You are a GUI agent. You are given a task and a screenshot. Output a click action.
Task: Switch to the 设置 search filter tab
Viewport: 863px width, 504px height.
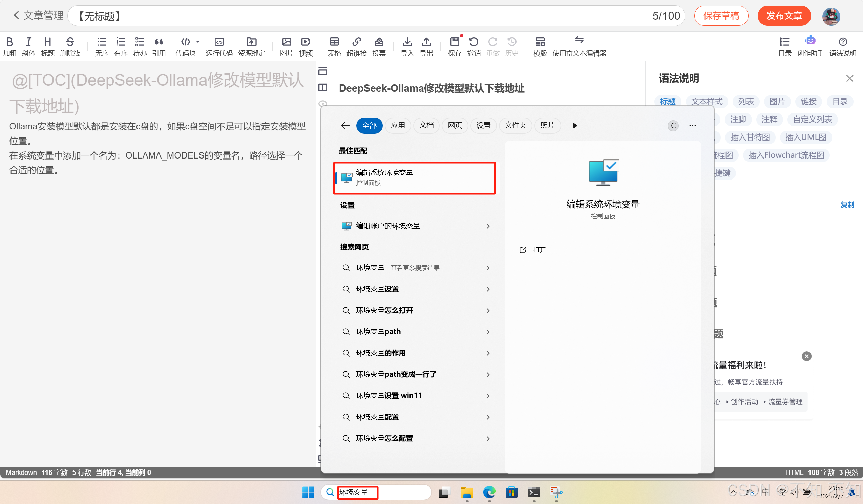(x=483, y=125)
